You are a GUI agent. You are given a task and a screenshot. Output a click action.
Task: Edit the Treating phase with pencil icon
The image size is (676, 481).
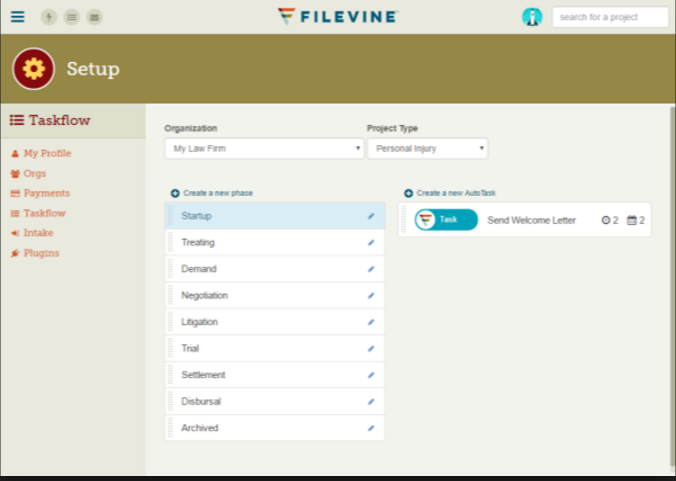tap(371, 243)
